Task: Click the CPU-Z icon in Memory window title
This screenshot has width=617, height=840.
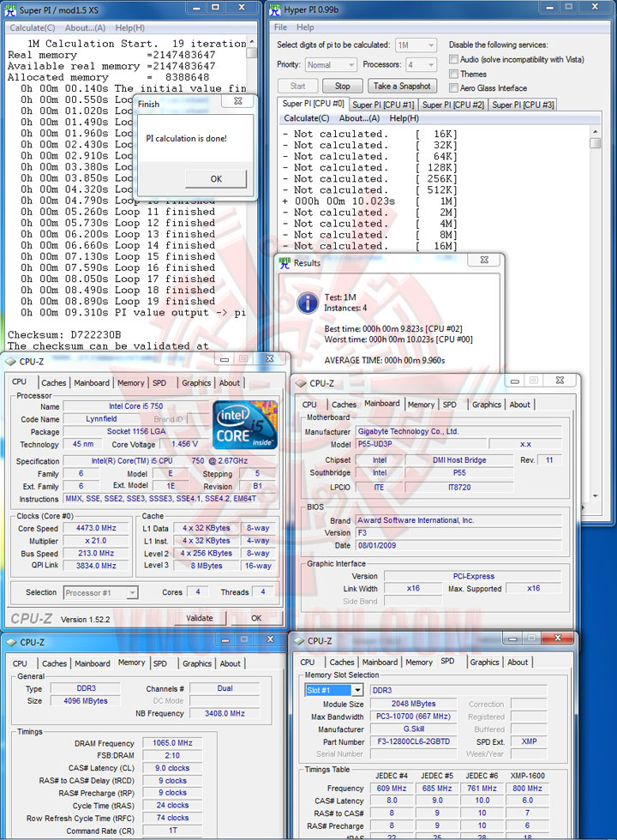Action: 11,642
